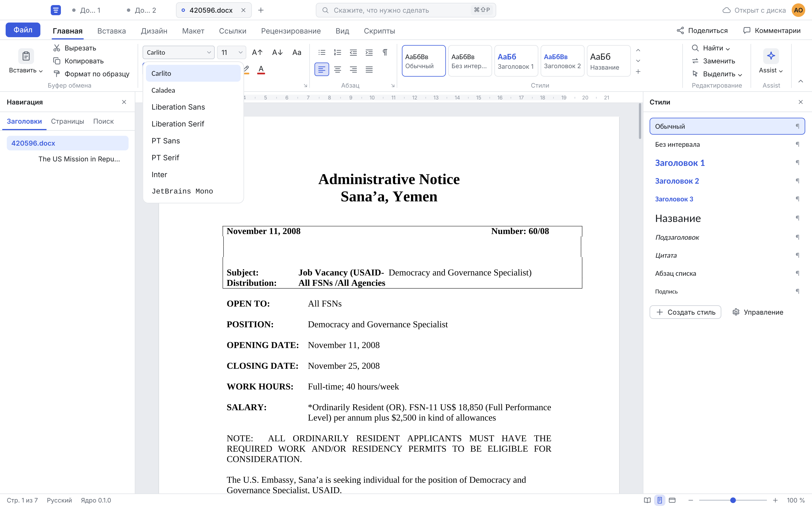Image resolution: width=812 pixels, height=507 pixels.
Task: Expand the Paste options dropdown
Action: (x=26, y=70)
